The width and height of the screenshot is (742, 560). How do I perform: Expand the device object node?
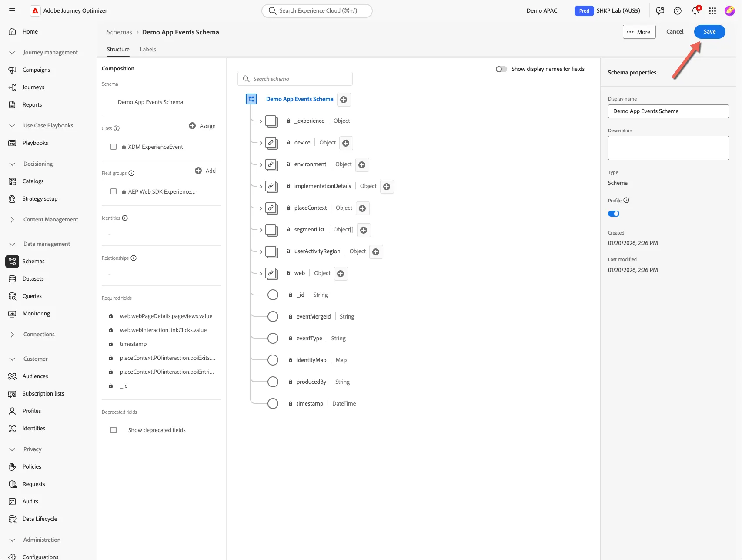click(x=261, y=143)
